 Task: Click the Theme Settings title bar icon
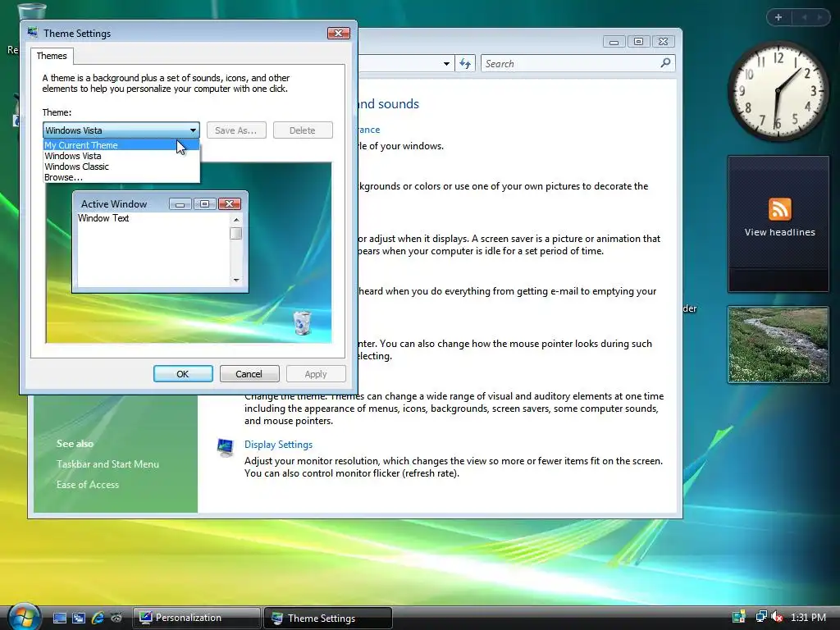coord(33,33)
